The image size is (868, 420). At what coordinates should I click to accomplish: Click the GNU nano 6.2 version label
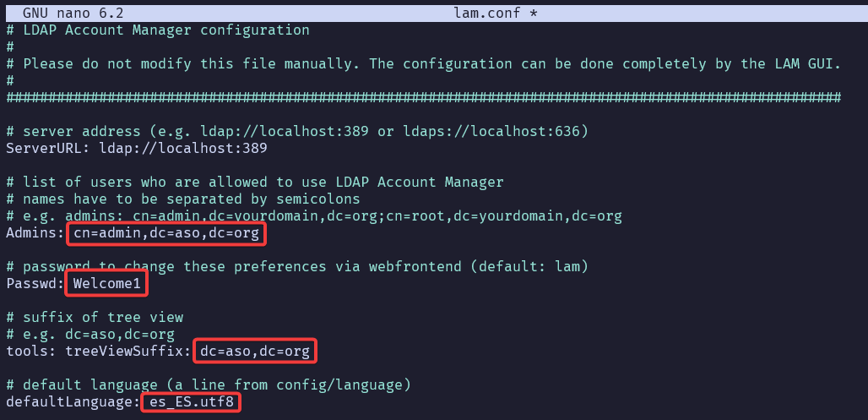point(68,14)
